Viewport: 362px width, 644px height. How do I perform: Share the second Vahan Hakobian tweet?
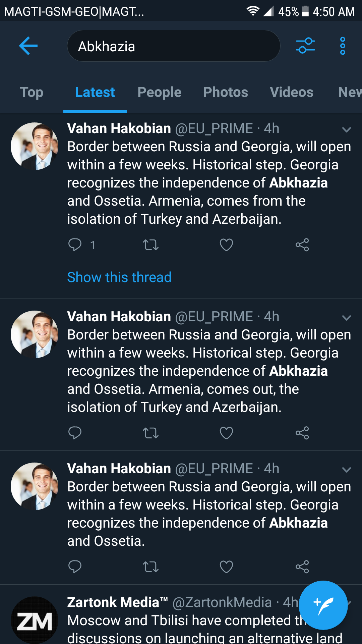302,433
